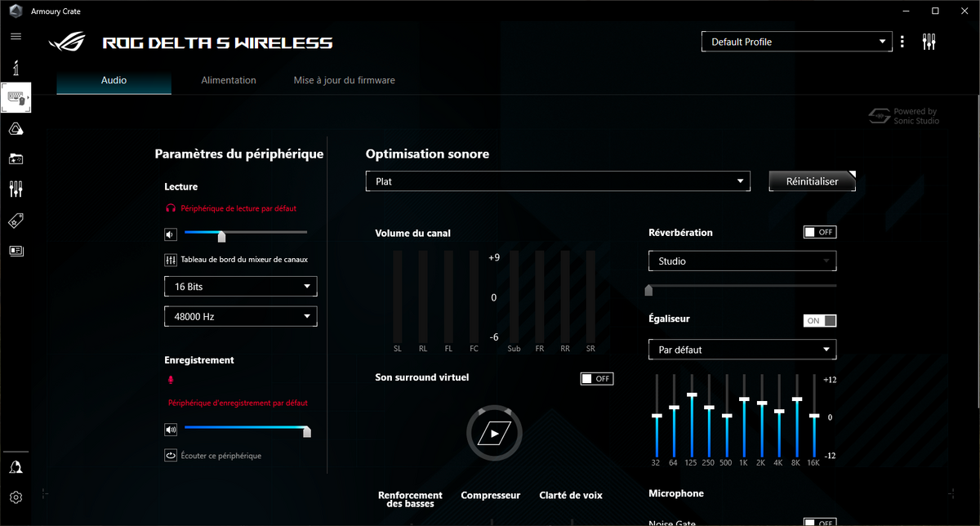
Task: Switch to the Alimentation tab
Action: pyautogui.click(x=229, y=80)
